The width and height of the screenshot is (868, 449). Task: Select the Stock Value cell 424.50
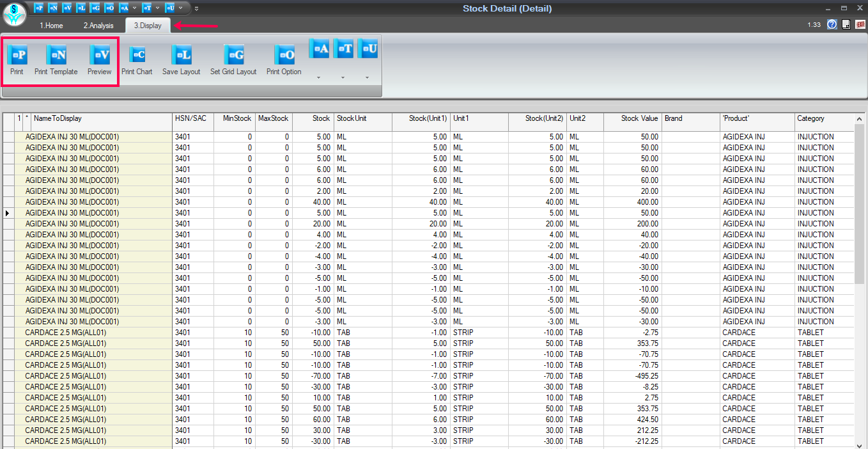[x=633, y=420]
